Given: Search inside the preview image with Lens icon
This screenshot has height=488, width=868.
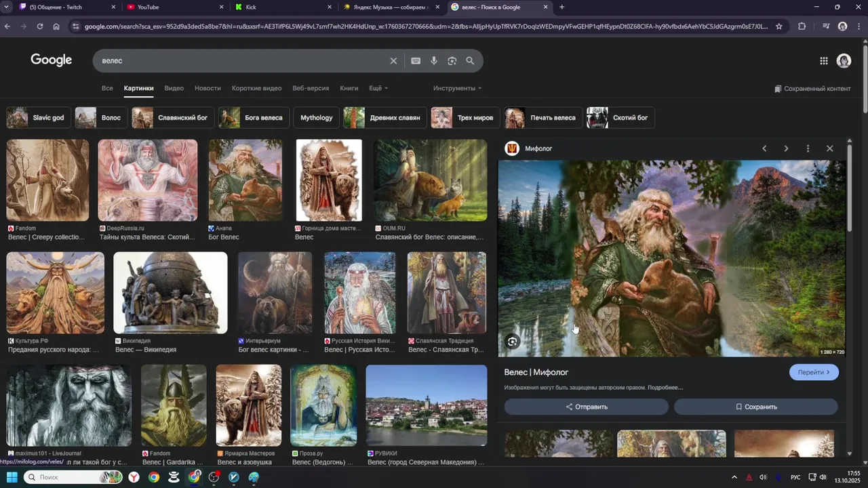Looking at the screenshot, I should [x=513, y=342].
